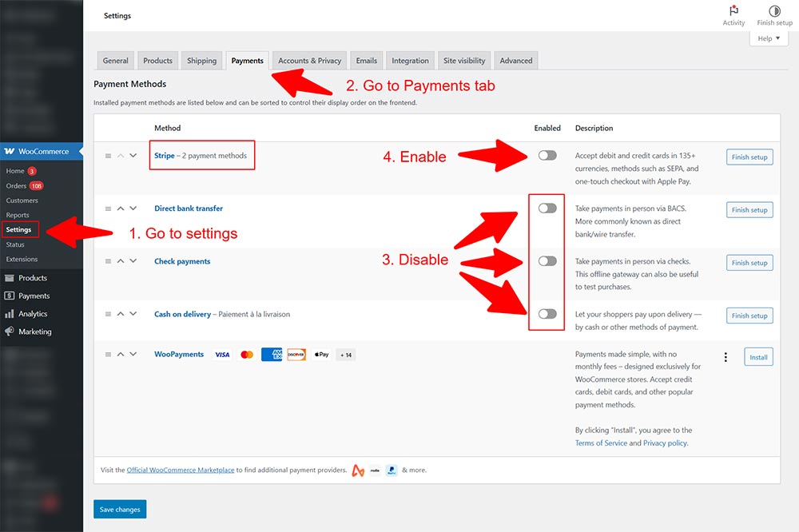Switch to the Products tab
The height and width of the screenshot is (532, 799).
[158, 61]
